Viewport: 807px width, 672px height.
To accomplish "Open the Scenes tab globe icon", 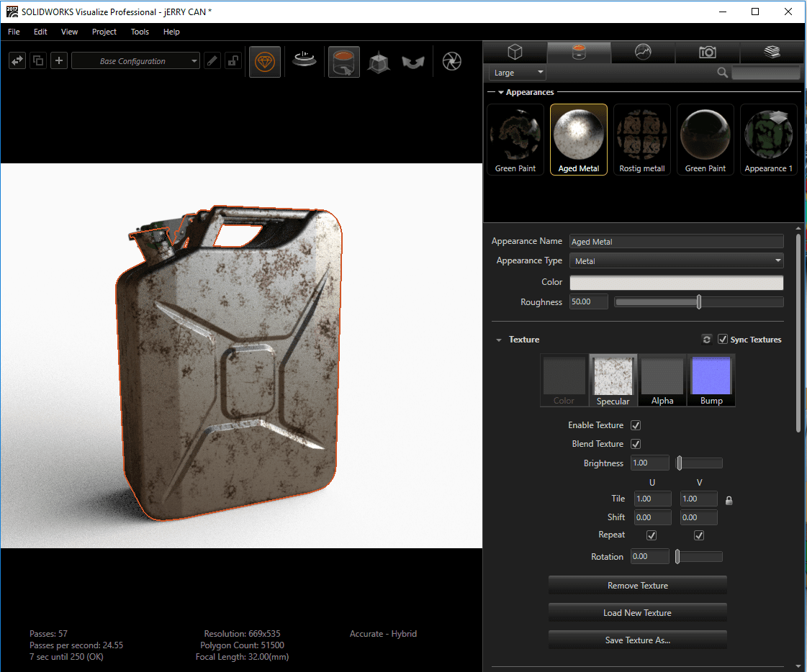I will tap(643, 52).
